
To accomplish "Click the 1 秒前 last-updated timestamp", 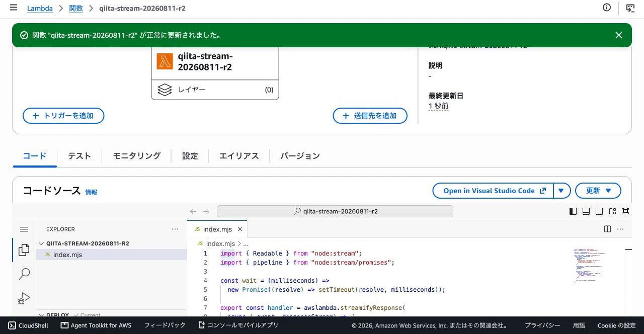I will (438, 106).
